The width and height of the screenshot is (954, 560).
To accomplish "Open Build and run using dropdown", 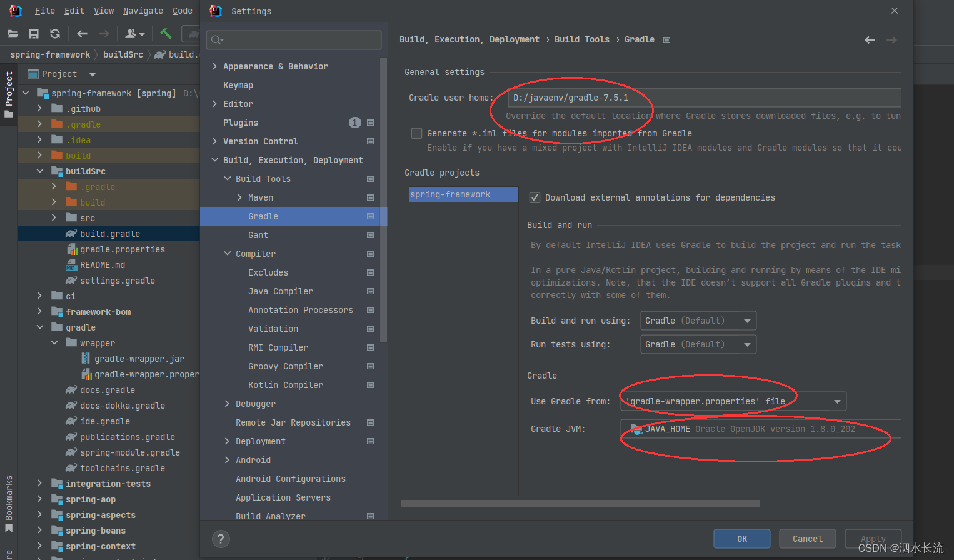I will [698, 321].
